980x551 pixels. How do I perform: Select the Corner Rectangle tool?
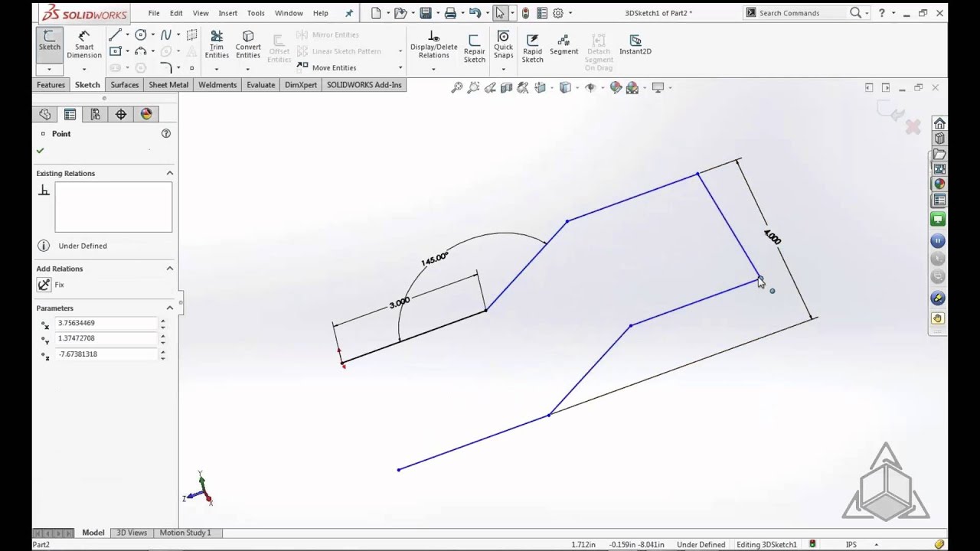[115, 51]
